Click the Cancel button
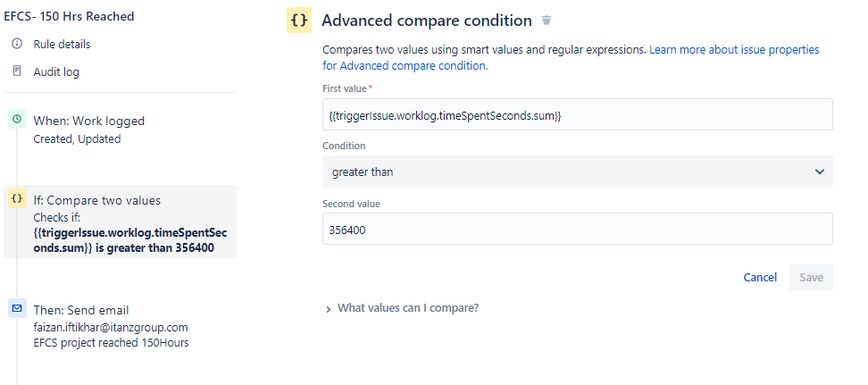Viewport: 868px width, 385px height. coord(760,278)
